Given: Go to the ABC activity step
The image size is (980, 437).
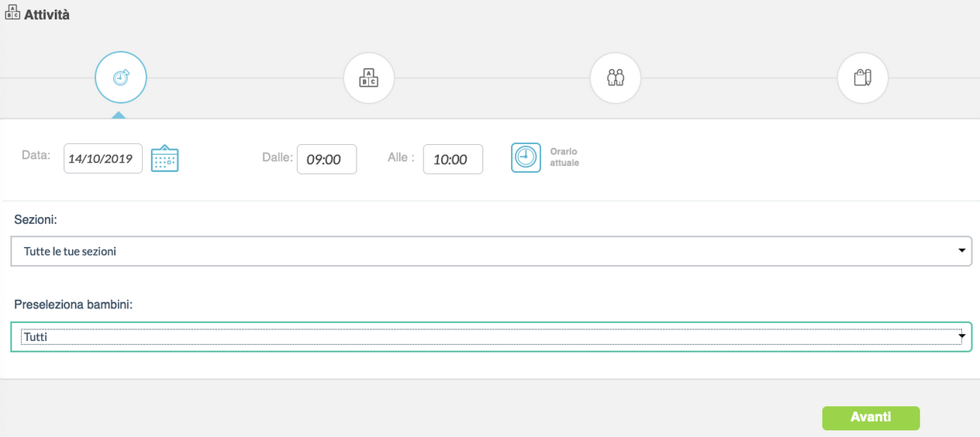Looking at the screenshot, I should point(369,77).
